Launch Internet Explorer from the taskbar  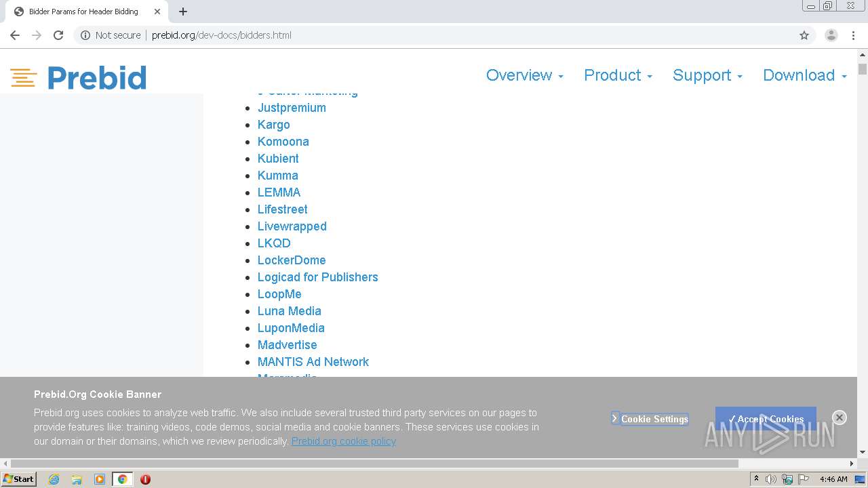point(54,479)
